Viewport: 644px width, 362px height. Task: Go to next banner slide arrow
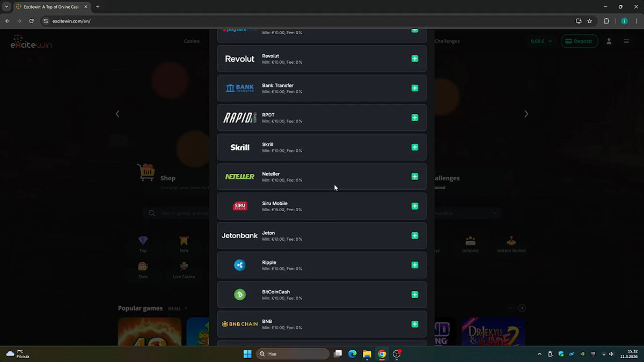526,114
